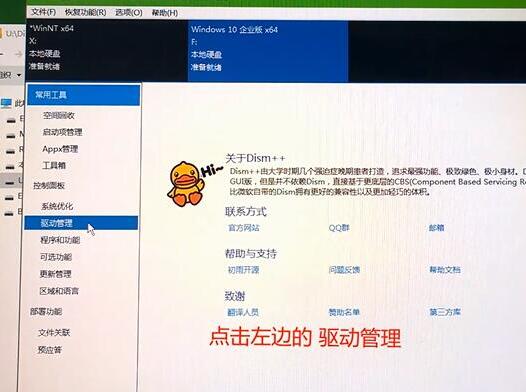Open 区域和语言 in the sidebar
526x392 pixels.
tap(59, 291)
